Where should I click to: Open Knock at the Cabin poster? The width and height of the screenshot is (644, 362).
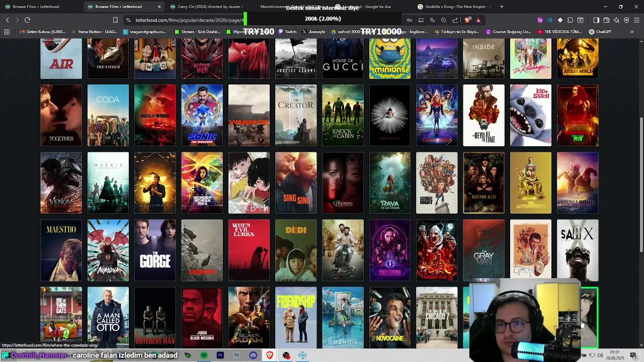[343, 115]
